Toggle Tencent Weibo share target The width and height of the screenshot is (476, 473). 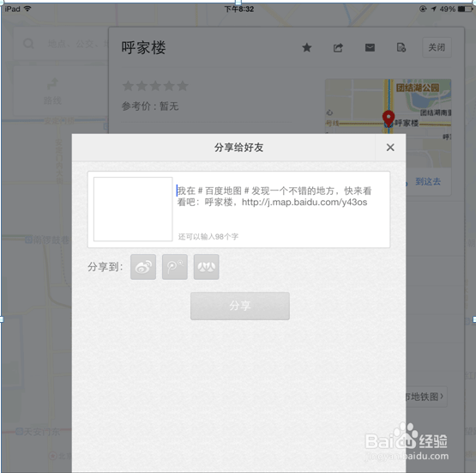[175, 267]
